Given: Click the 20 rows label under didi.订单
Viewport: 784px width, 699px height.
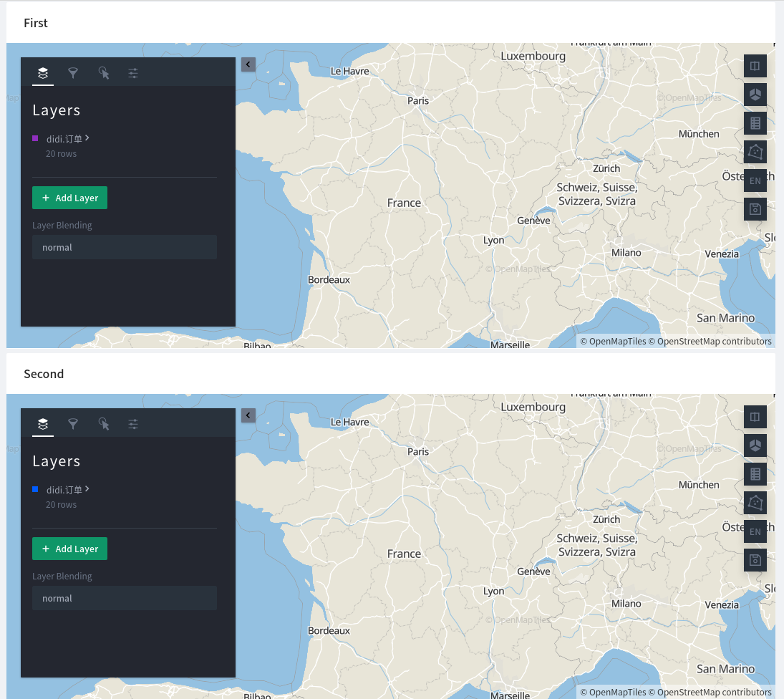Looking at the screenshot, I should [x=61, y=153].
